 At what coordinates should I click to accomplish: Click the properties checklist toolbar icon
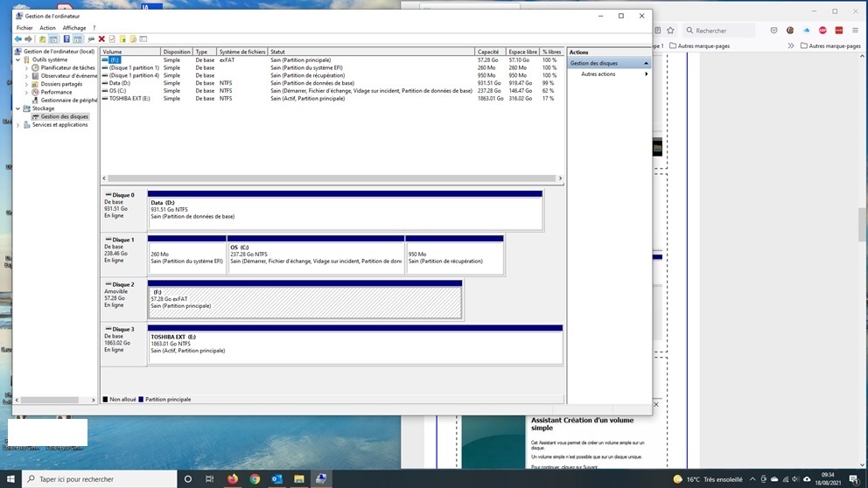coord(112,39)
